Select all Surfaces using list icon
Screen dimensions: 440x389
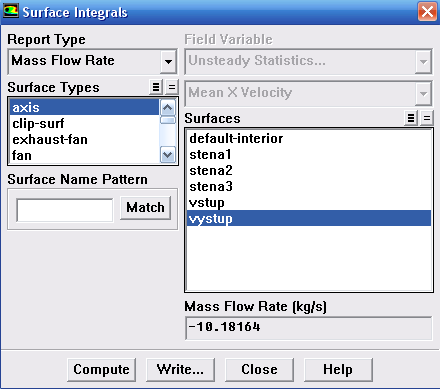411,118
